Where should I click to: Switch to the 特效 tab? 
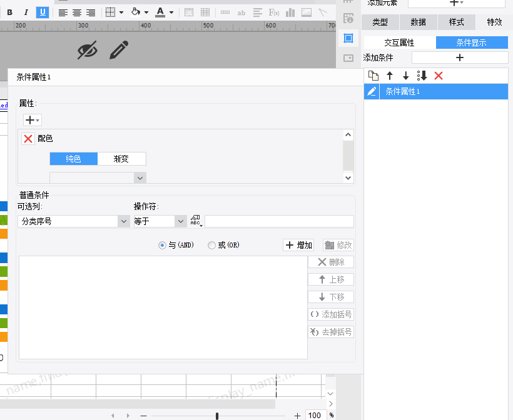[x=494, y=22]
